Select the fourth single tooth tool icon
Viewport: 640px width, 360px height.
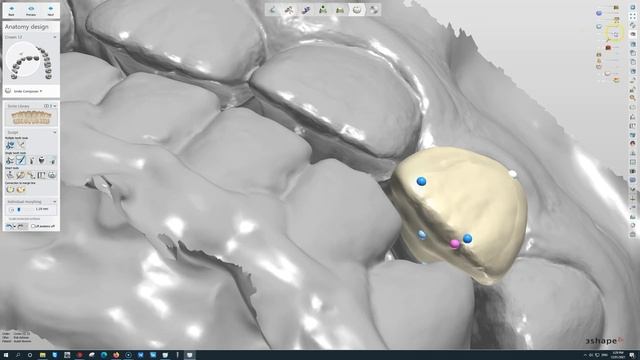[42, 160]
